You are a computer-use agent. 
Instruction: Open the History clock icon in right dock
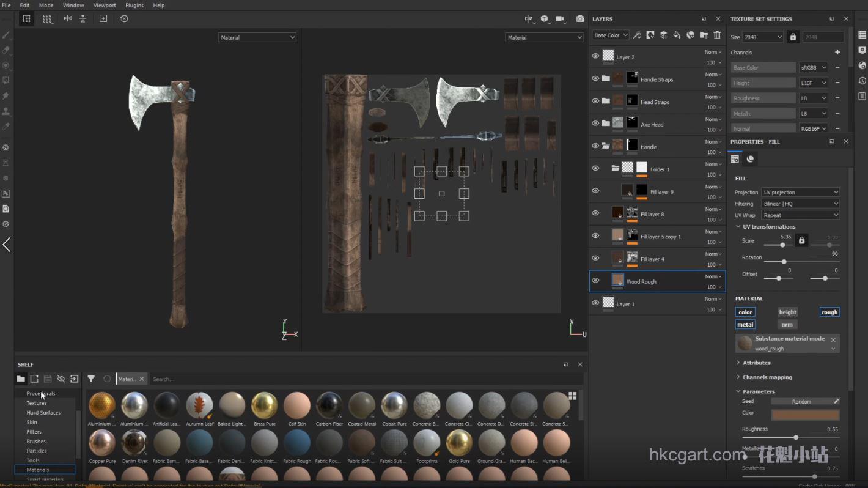(862, 81)
